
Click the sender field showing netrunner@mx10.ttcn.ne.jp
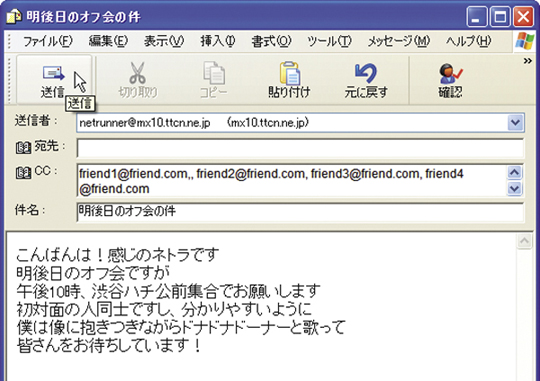click(291, 123)
